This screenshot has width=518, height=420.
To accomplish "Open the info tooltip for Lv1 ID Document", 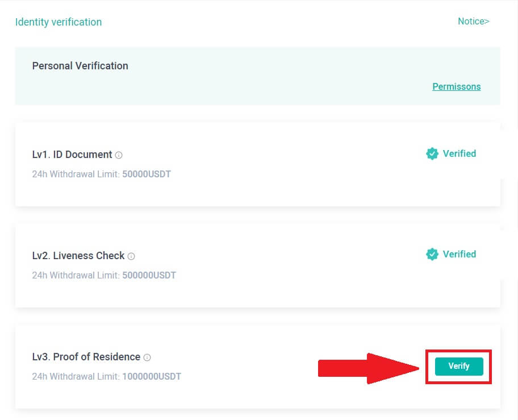I will 118,155.
